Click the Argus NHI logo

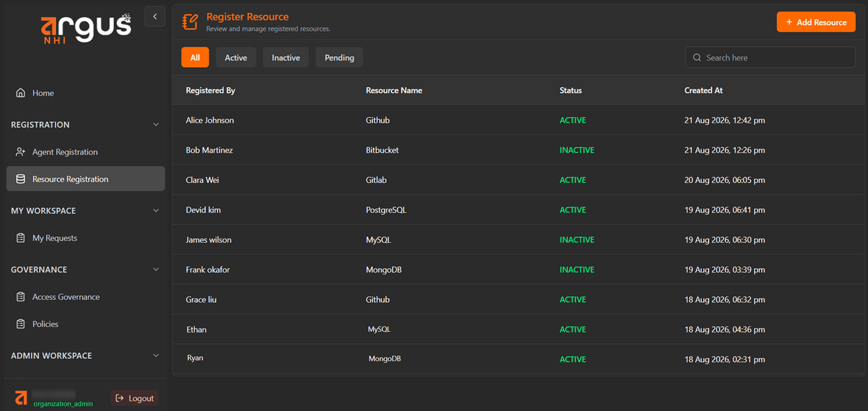[86, 29]
